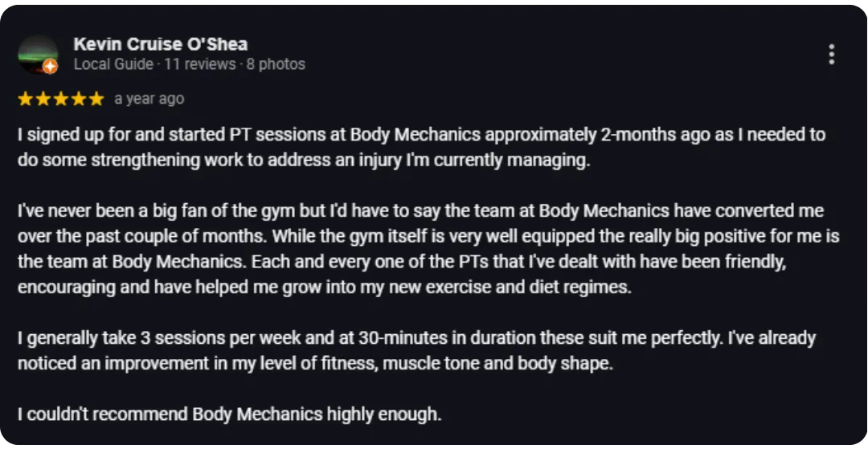This screenshot has width=868, height=449.
Task: Click 'I couldn't recommend Body Mechanics highly enough'
Action: click(x=230, y=414)
